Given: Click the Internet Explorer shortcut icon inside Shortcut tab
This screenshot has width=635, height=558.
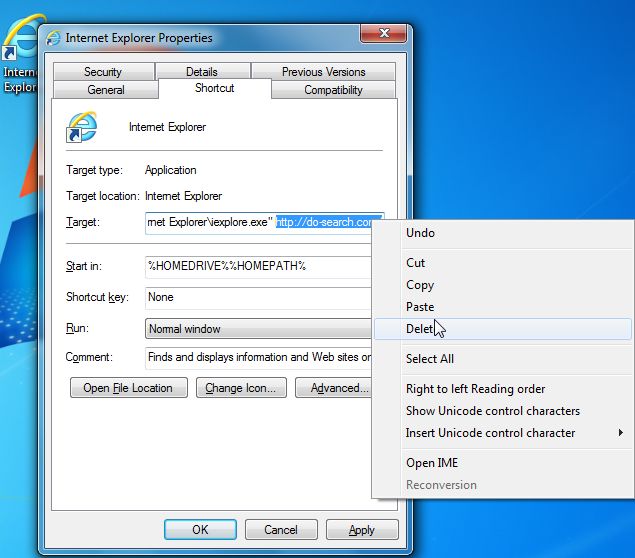Looking at the screenshot, I should click(x=82, y=127).
